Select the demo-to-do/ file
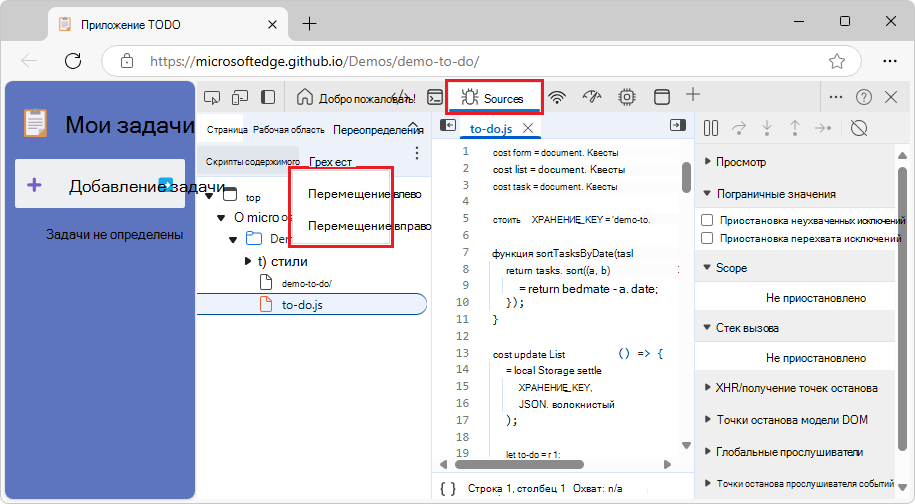Screen dimensions: 915x504 pyautogui.click(x=306, y=284)
